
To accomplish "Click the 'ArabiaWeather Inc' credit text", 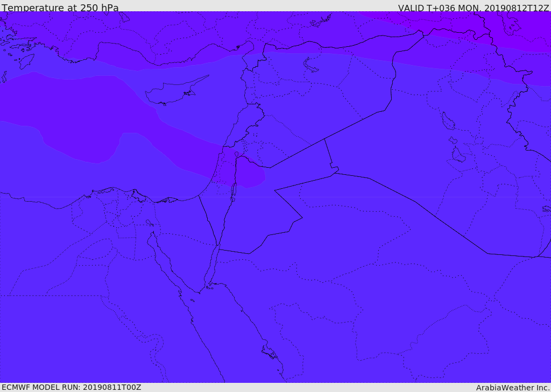I will pyautogui.click(x=513, y=388).
